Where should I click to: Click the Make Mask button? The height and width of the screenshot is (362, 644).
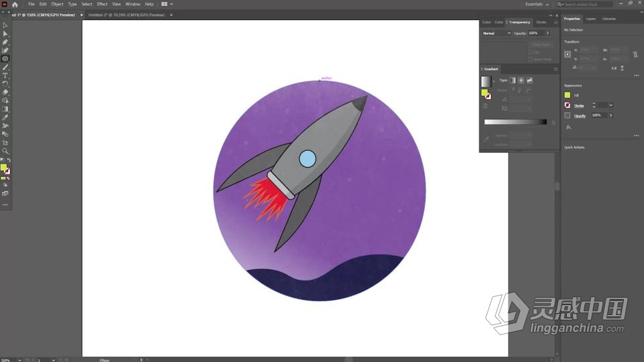[x=541, y=44]
